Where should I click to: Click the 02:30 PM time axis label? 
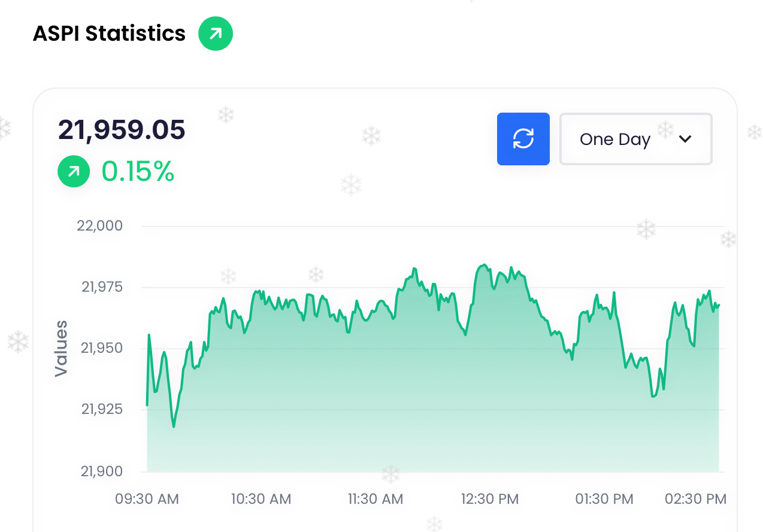(697, 498)
